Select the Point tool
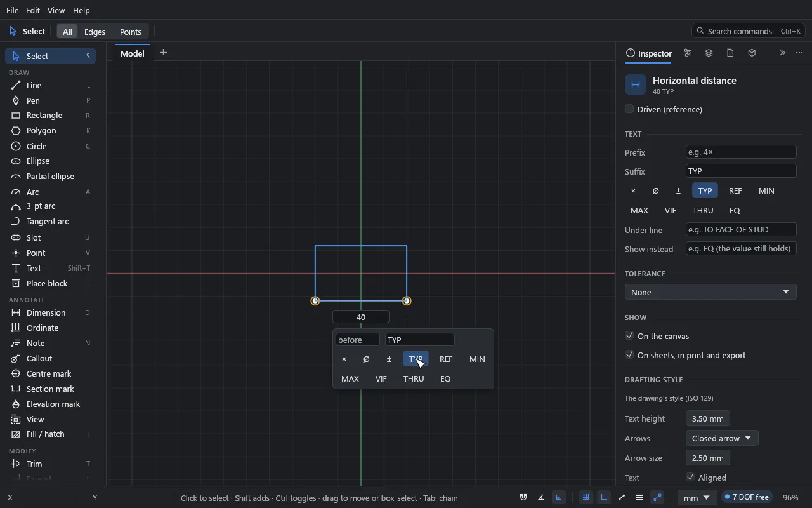 coord(51,253)
